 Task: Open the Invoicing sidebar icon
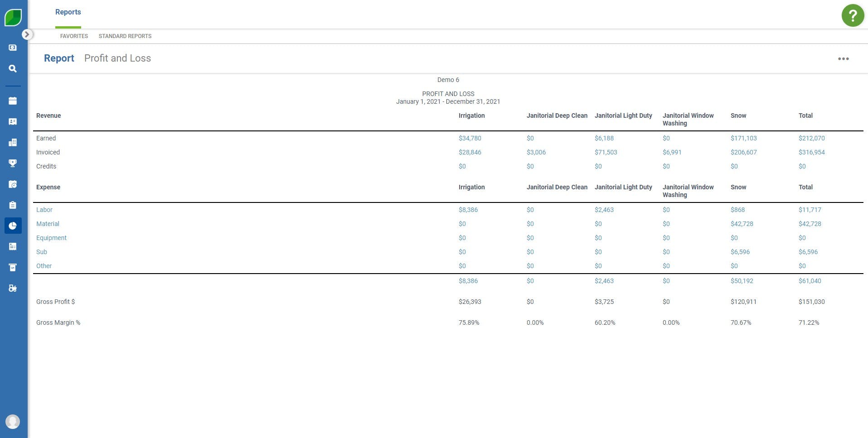pyautogui.click(x=12, y=246)
